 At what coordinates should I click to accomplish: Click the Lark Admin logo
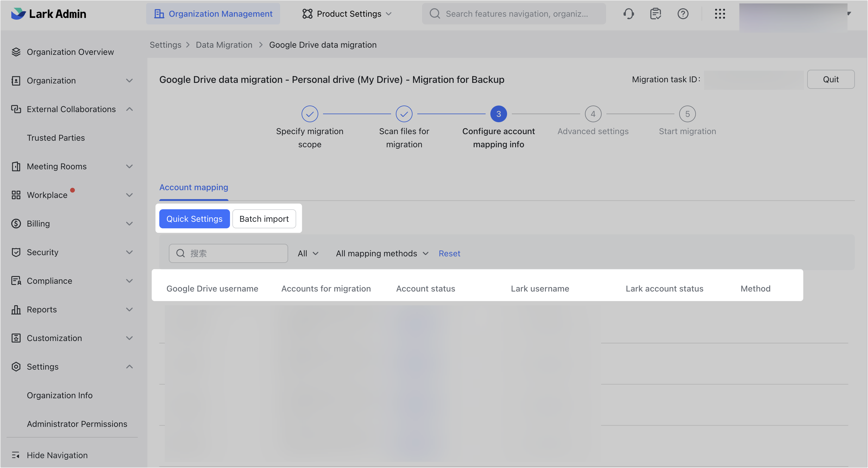tap(49, 14)
